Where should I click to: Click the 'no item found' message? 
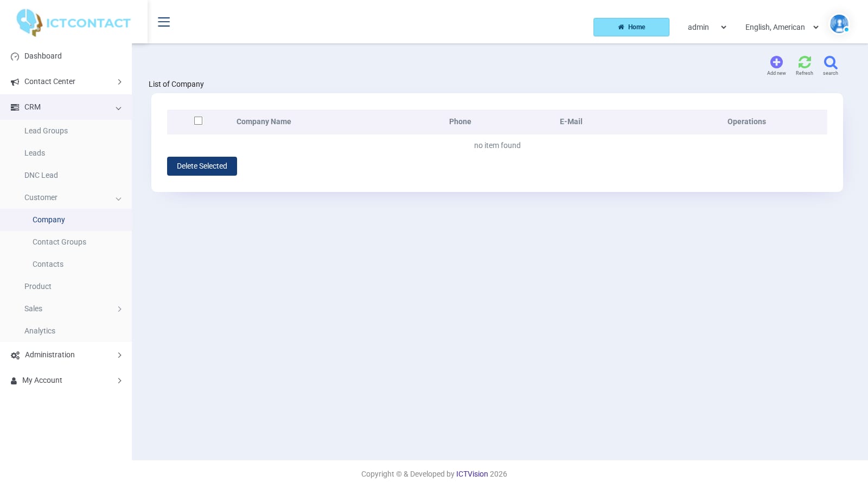[x=497, y=145]
